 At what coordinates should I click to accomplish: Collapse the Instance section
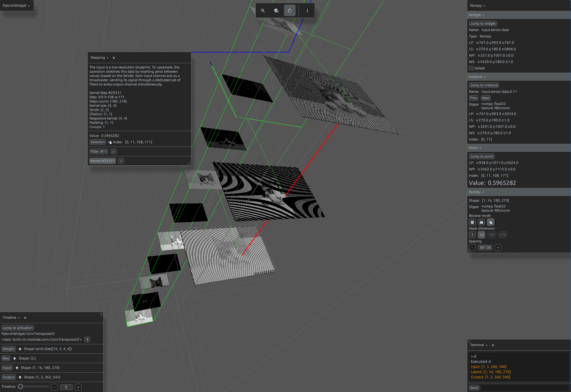(477, 77)
